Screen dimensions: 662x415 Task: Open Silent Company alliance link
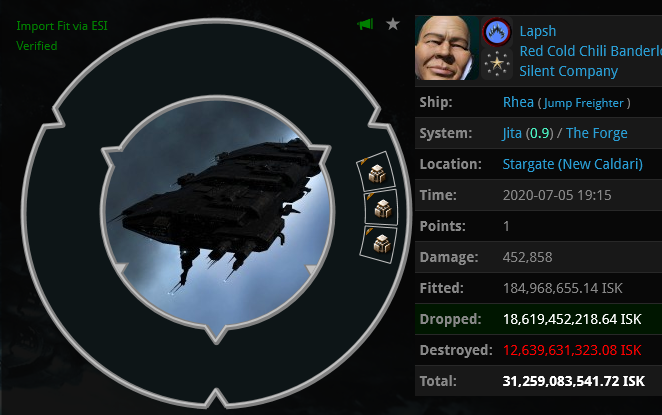point(568,71)
